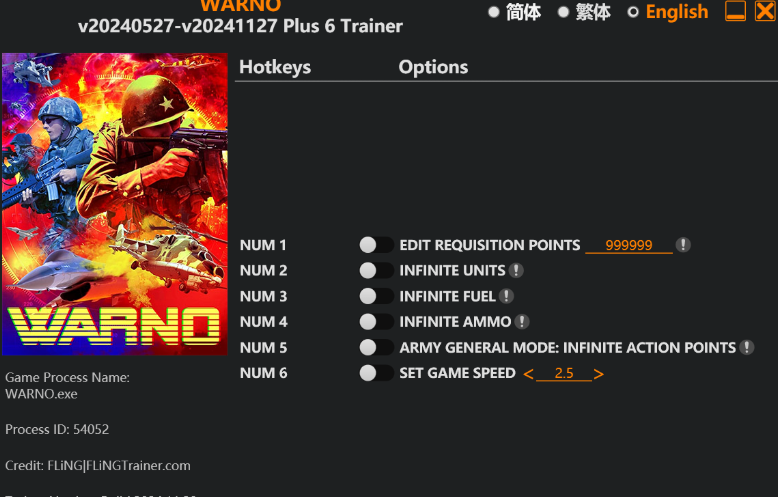Click info icon beside Infinite Fuel
The width and height of the screenshot is (778, 497).
point(506,296)
